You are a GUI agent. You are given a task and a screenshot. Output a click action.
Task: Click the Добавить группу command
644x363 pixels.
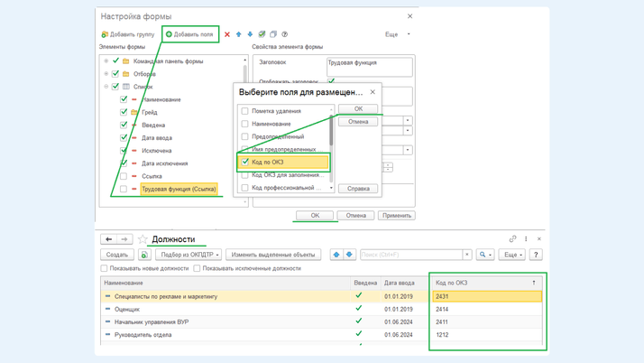(x=128, y=34)
